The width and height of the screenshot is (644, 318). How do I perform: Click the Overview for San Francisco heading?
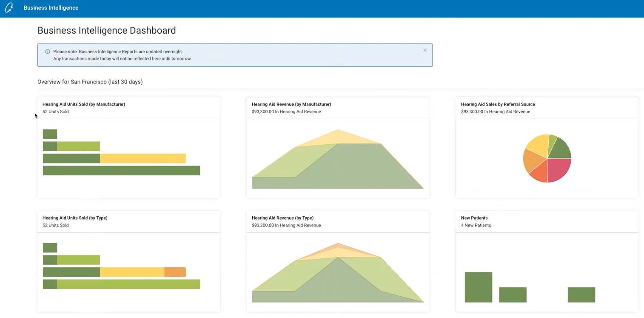coord(90,82)
